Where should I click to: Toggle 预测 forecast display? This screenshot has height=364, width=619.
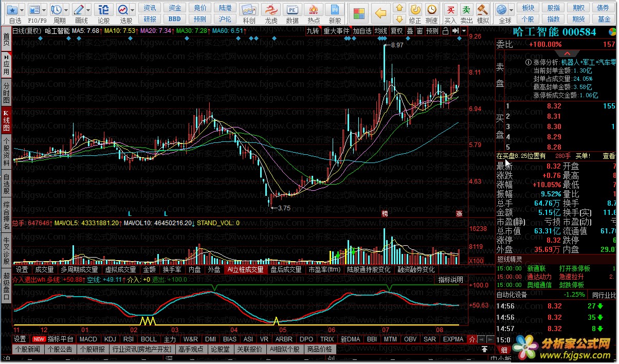[x=432, y=31]
